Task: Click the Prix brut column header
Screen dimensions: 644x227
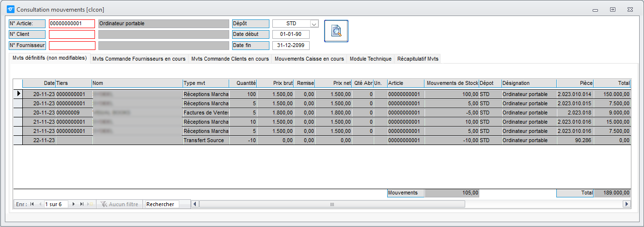Action: tap(276, 83)
